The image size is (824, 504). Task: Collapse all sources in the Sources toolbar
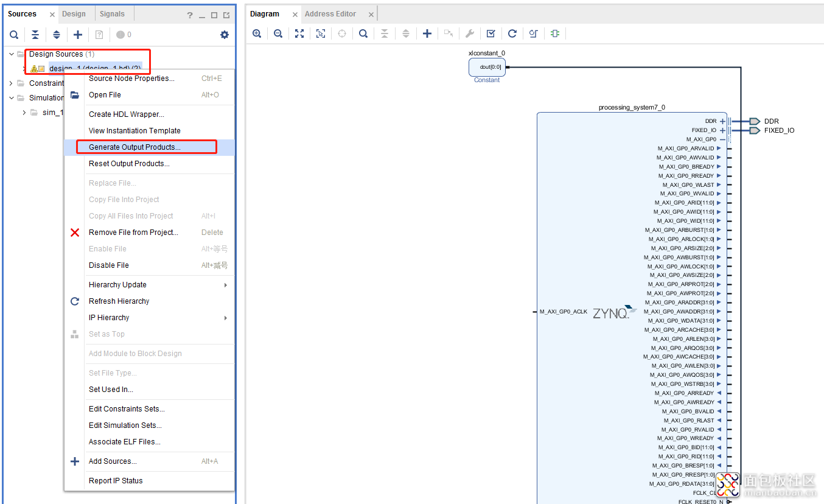pyautogui.click(x=35, y=35)
